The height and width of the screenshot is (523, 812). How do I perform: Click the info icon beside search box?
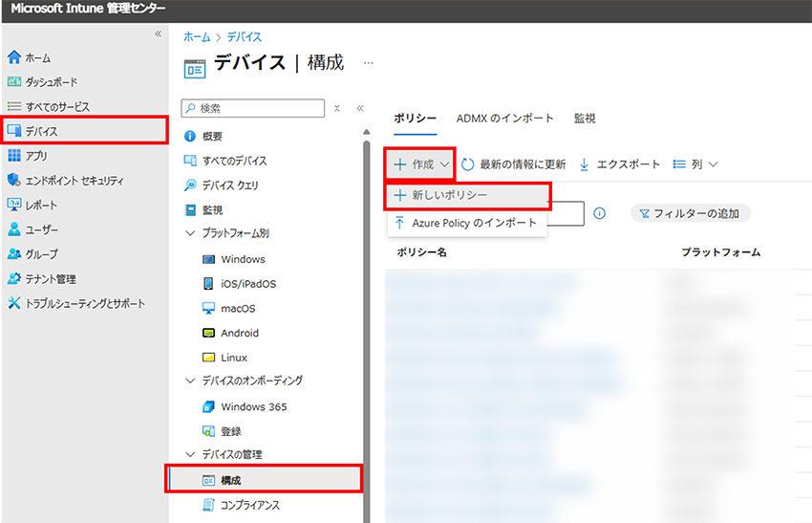click(x=599, y=213)
